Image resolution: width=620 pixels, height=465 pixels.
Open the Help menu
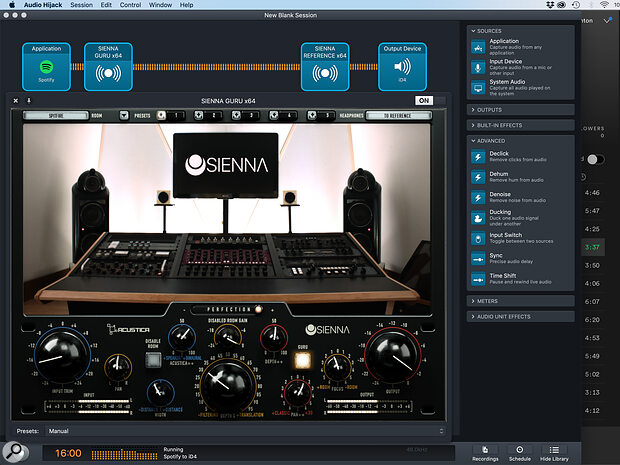point(187,5)
